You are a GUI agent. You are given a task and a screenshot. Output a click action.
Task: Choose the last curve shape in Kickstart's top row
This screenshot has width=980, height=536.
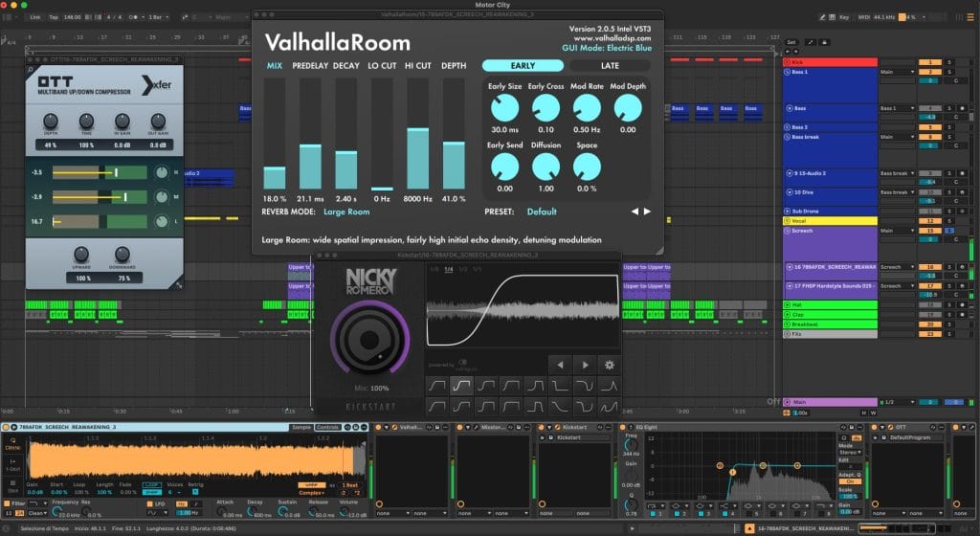(x=610, y=386)
